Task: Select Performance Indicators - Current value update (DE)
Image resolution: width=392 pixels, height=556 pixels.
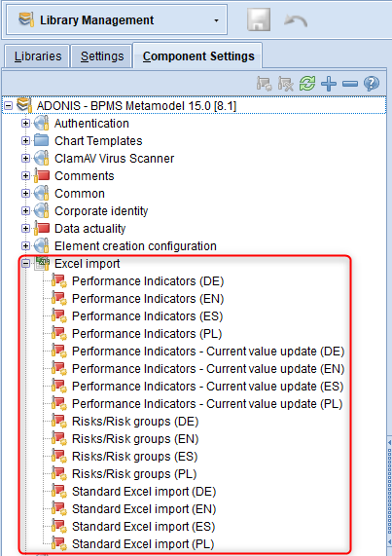Action: (x=208, y=352)
